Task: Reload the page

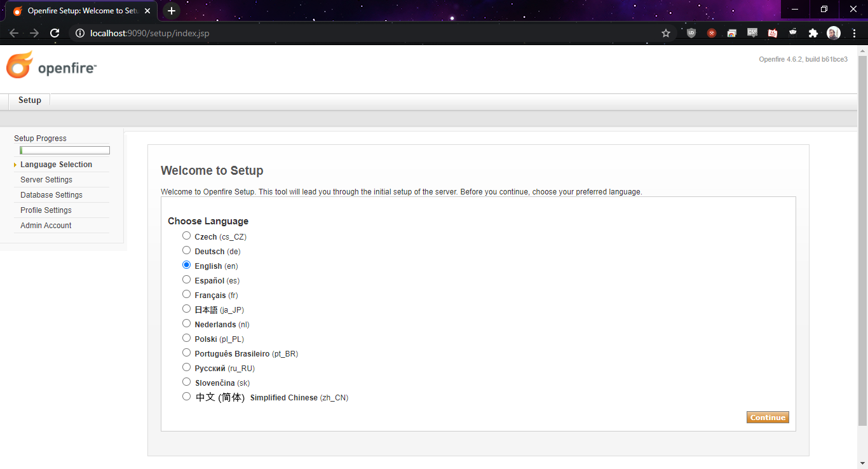Action: pos(55,33)
